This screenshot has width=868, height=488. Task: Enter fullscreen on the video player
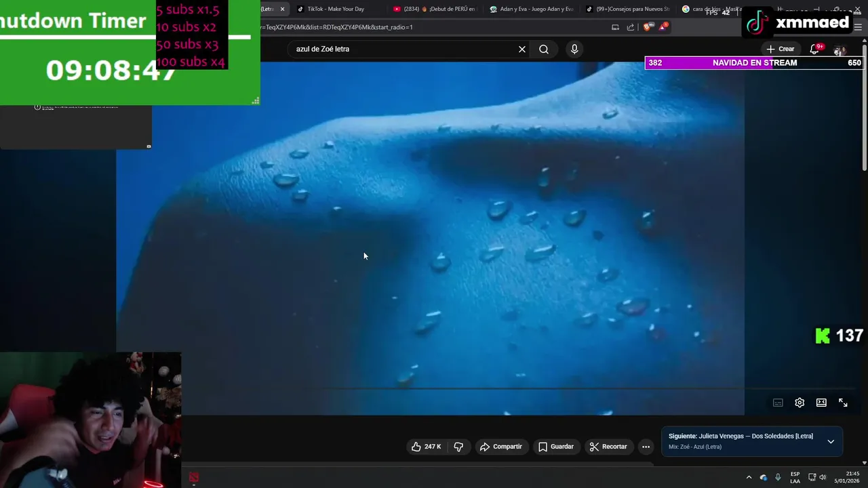(843, 403)
